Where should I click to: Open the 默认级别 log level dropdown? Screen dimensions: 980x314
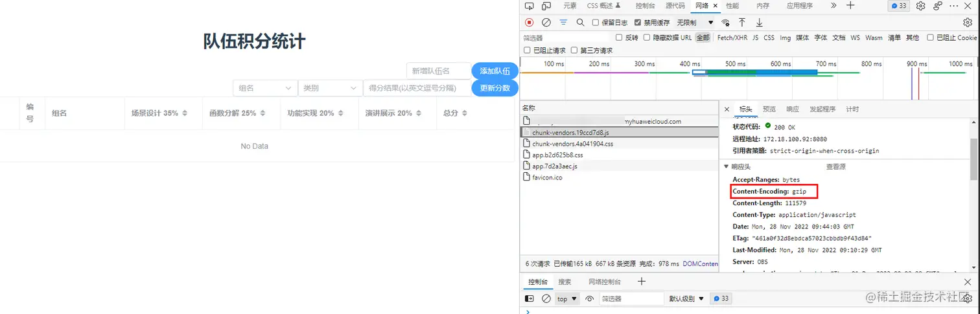click(x=686, y=298)
